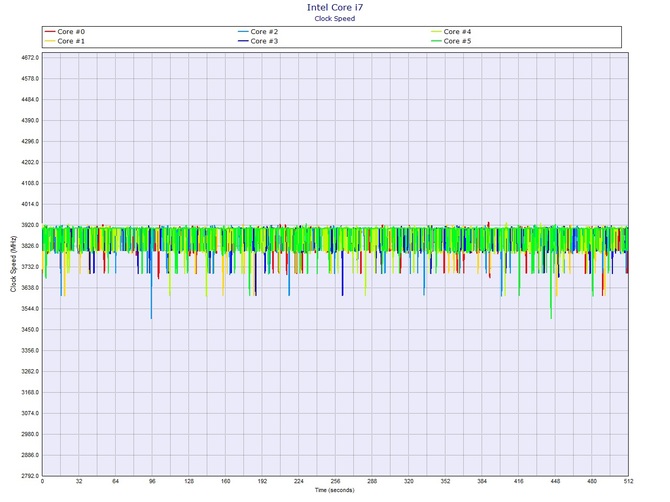Click the 160 tick on time axis

[226, 481]
